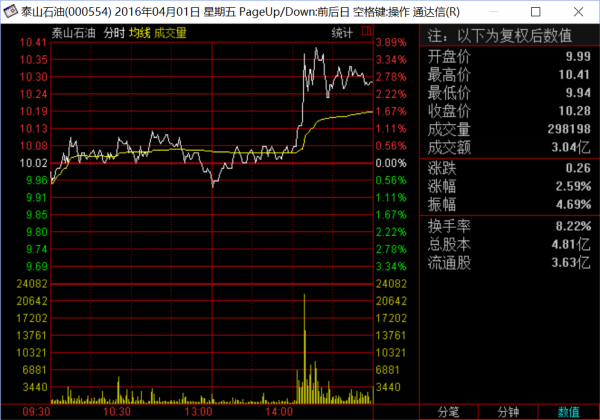Image resolution: width=600 pixels, height=420 pixels.
Task: Select the 收盘价 row in data panel
Action: [510, 111]
